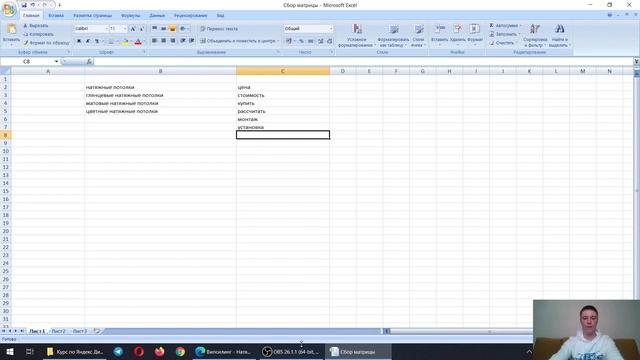Center cell text horizontally

(x=163, y=41)
